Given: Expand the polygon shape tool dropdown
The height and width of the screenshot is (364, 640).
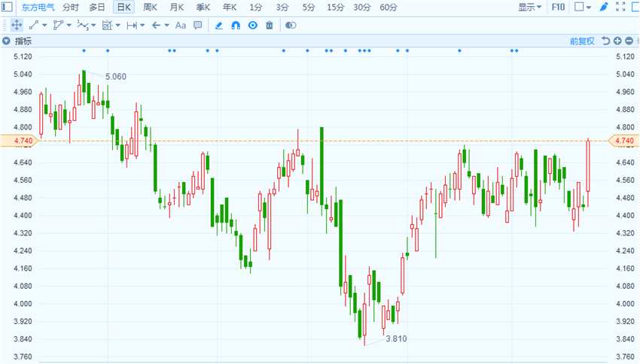Looking at the screenshot, I should 69,26.
